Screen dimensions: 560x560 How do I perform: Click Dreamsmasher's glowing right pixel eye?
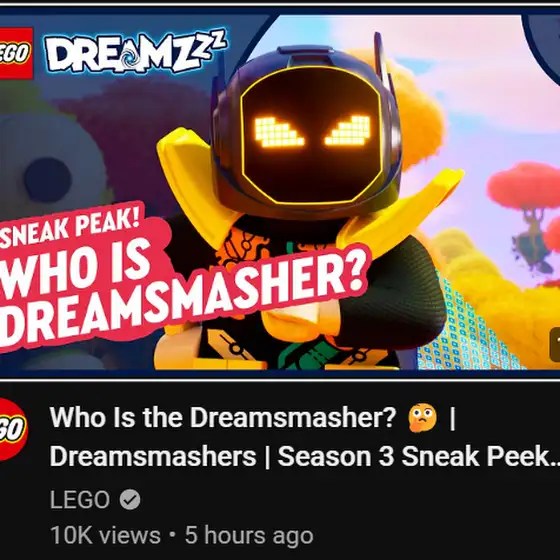pos(348,131)
